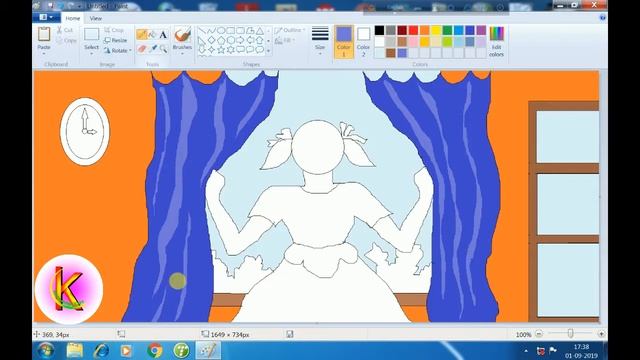Open the Edit colors dialog
The image size is (640, 360).
(496, 42)
